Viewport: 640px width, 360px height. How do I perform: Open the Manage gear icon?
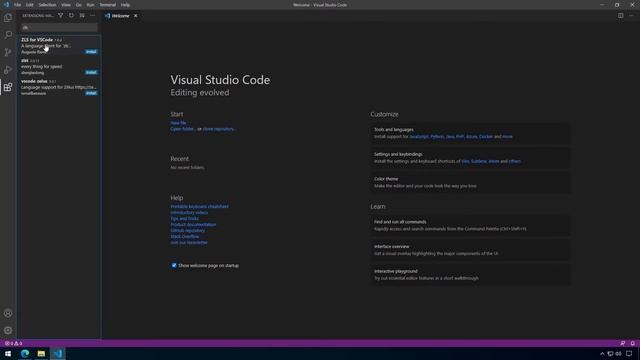(8, 330)
